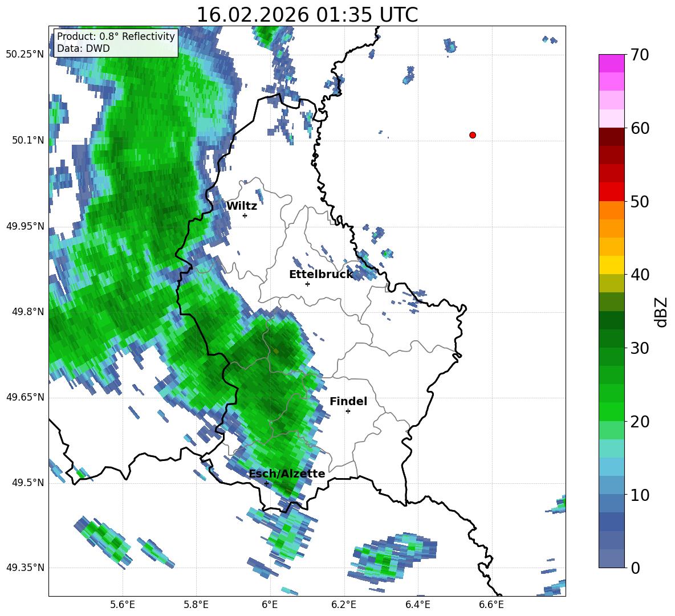Click the 10 value on the colorbar

(640, 495)
